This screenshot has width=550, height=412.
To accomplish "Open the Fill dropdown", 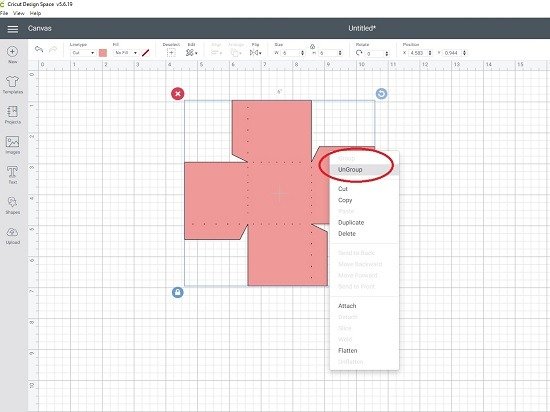I will (x=126, y=53).
